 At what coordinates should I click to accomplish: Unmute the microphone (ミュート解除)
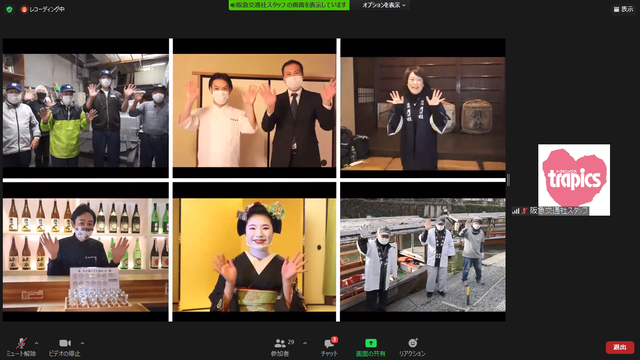21,347
